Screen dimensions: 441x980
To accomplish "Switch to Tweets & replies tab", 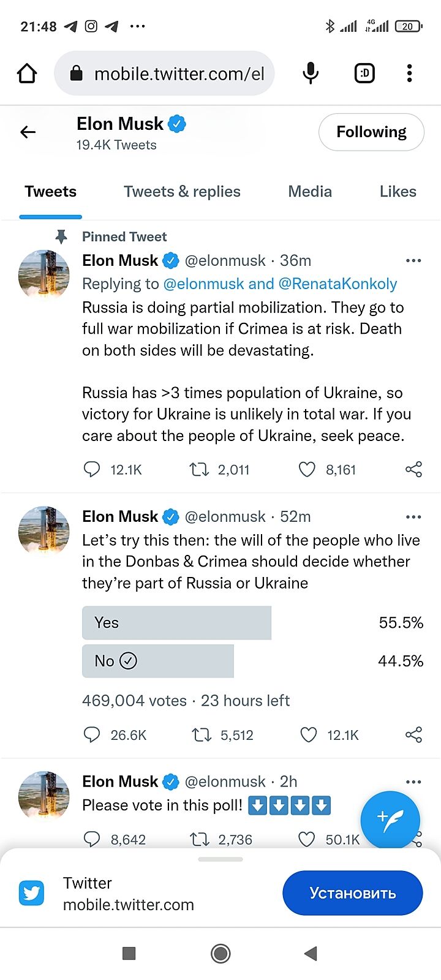I will (182, 192).
